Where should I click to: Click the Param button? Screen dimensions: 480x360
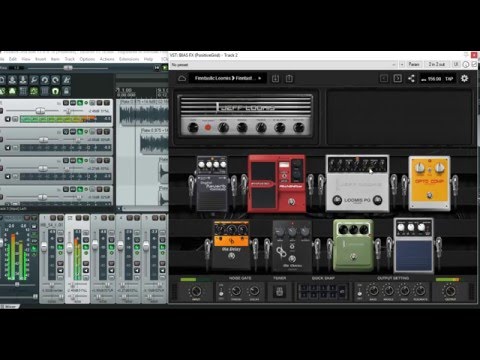pos(414,64)
